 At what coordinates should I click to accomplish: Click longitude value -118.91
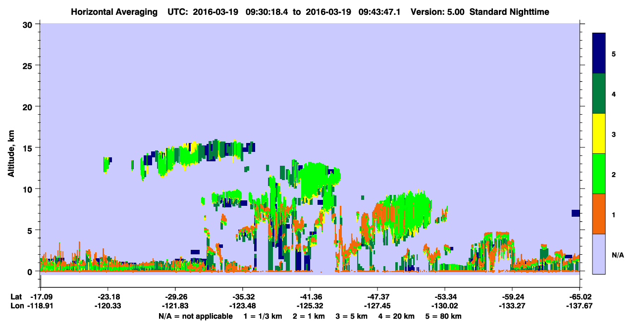pyautogui.click(x=40, y=306)
